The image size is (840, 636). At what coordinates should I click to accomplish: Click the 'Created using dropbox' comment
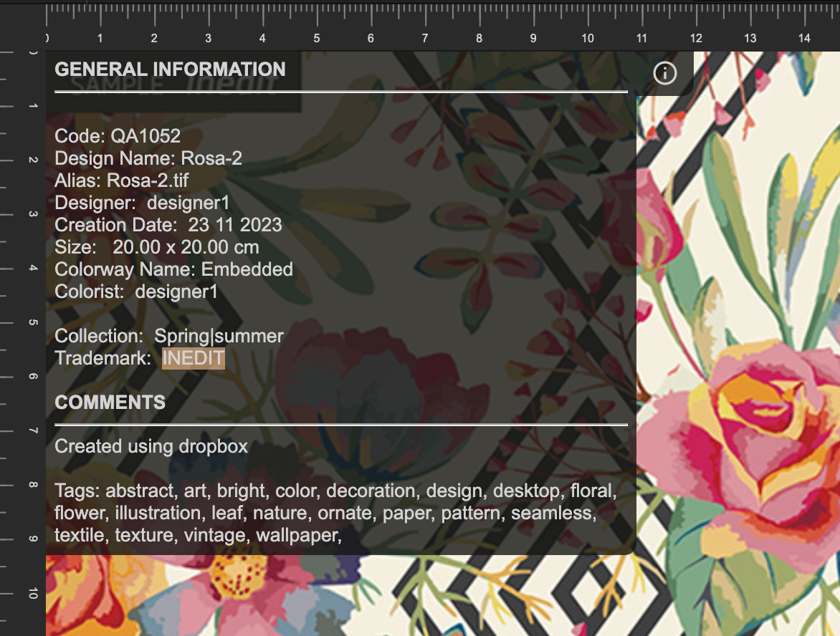pos(151,446)
